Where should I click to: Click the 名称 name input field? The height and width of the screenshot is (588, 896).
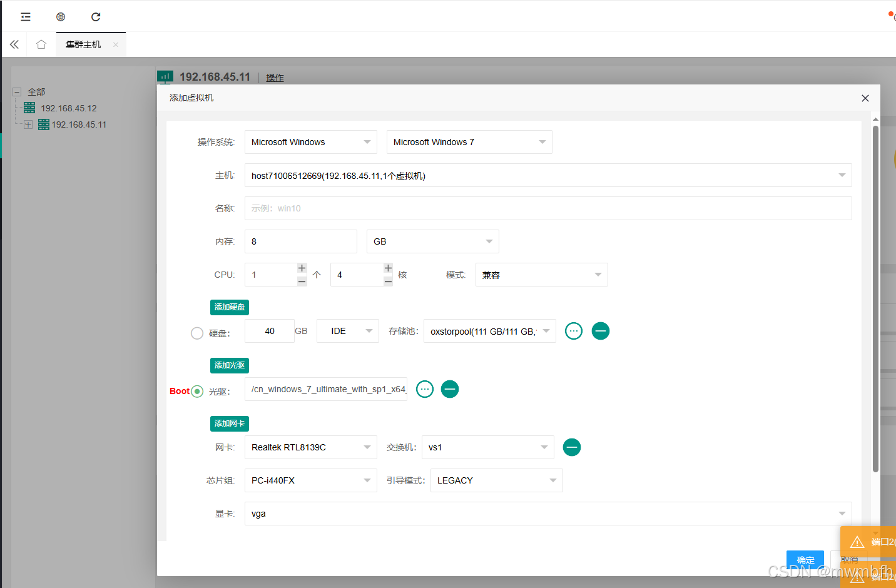click(x=548, y=208)
